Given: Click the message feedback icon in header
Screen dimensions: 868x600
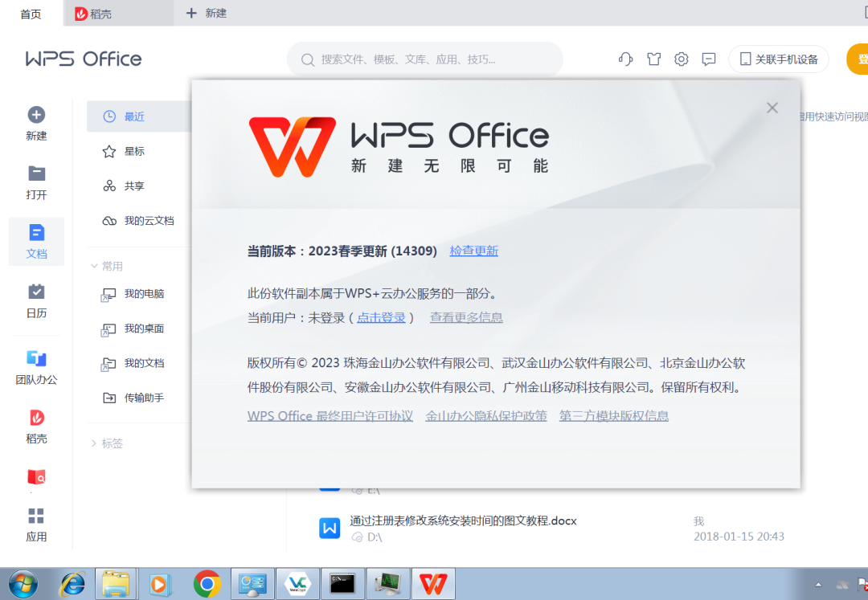Looking at the screenshot, I should 709,59.
